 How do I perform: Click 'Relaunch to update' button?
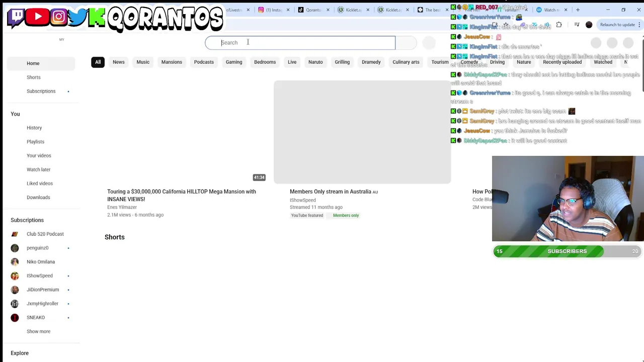[x=617, y=25]
